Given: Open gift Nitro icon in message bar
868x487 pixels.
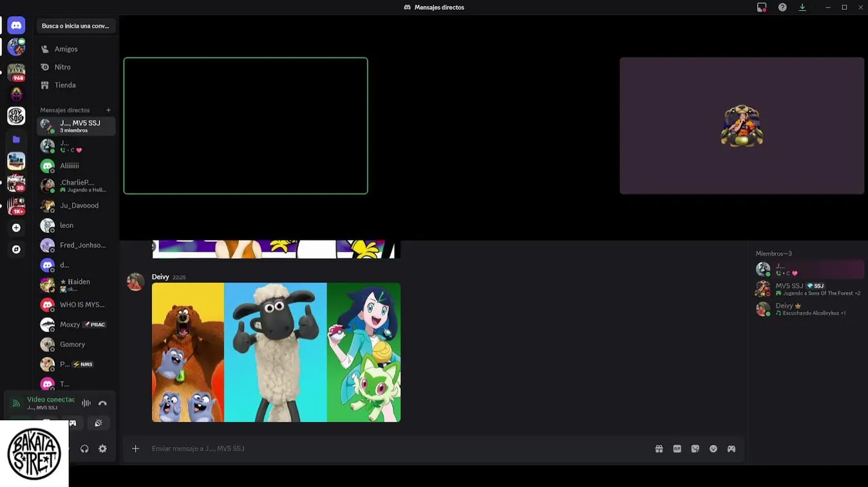Looking at the screenshot, I should (x=659, y=448).
